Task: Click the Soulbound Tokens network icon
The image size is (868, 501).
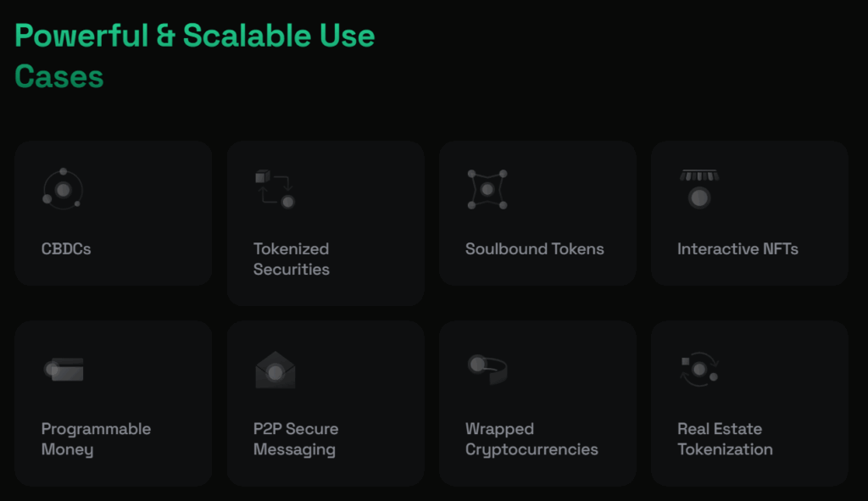Action: [x=487, y=189]
